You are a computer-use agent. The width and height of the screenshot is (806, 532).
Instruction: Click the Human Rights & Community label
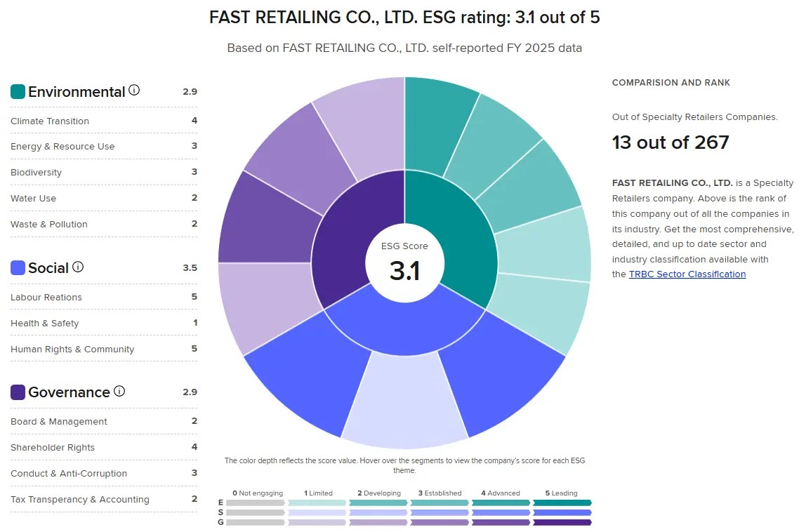coord(72,349)
